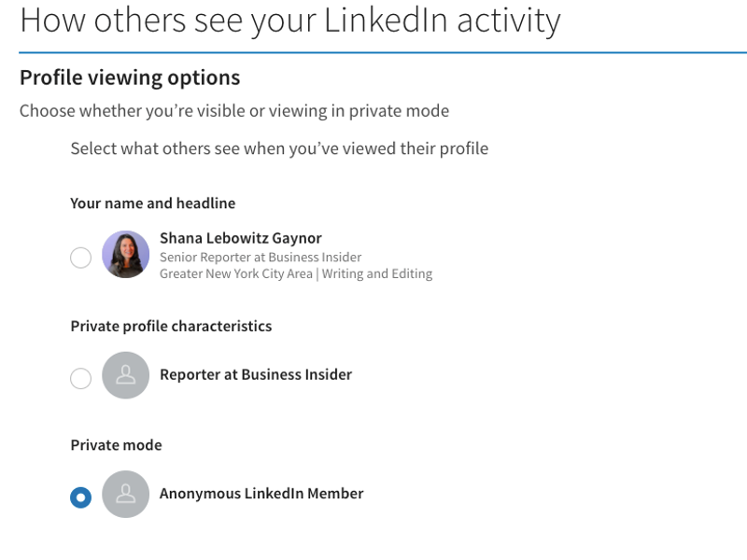
Task: Click the Private mode section label
Action: click(x=116, y=445)
